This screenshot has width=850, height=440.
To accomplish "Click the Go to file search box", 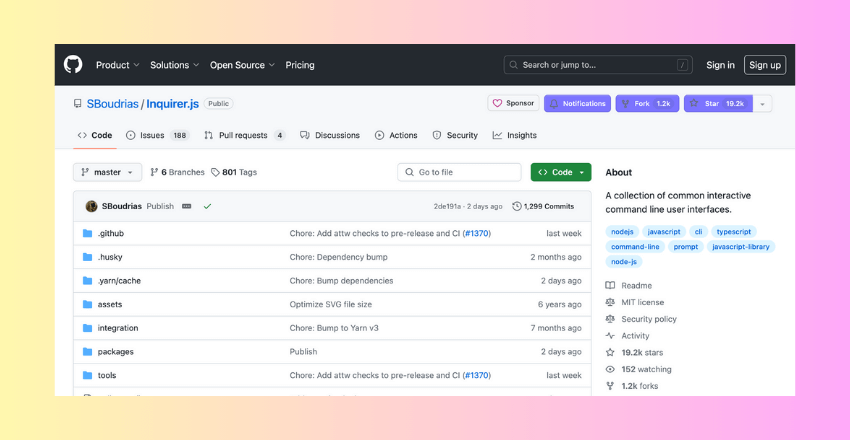I will [459, 172].
